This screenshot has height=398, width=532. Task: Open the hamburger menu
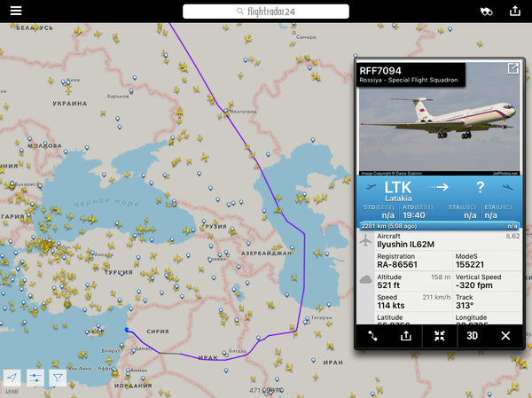16,11
